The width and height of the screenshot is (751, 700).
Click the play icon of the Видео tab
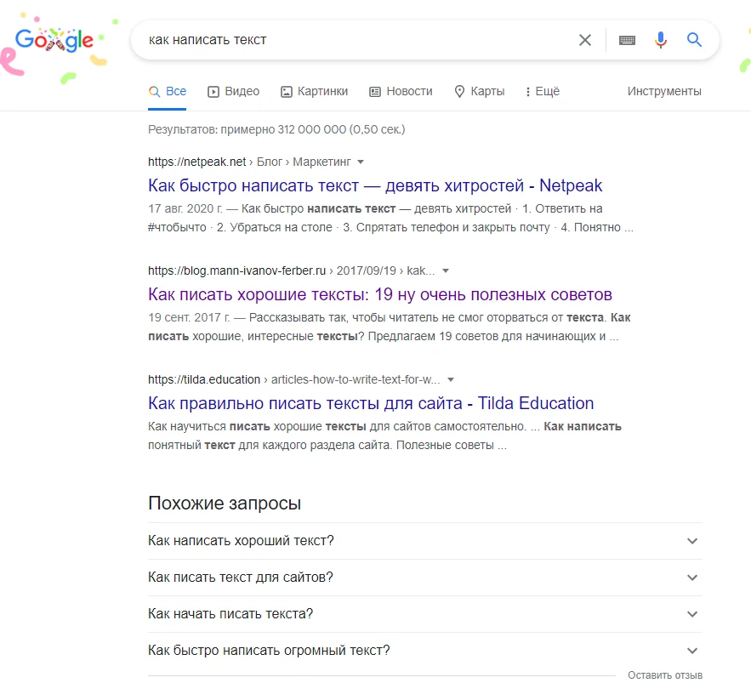pos(214,92)
